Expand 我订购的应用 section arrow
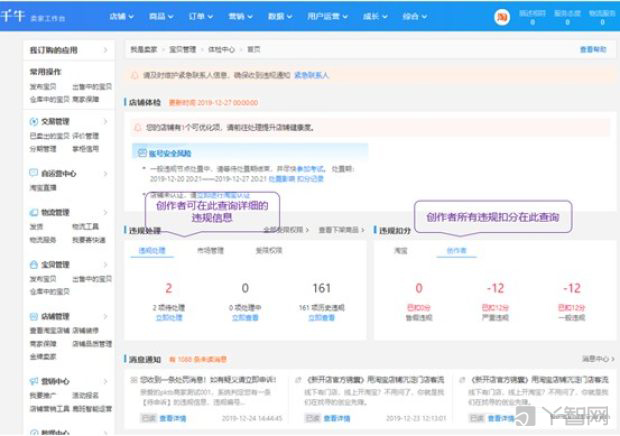 (105, 48)
